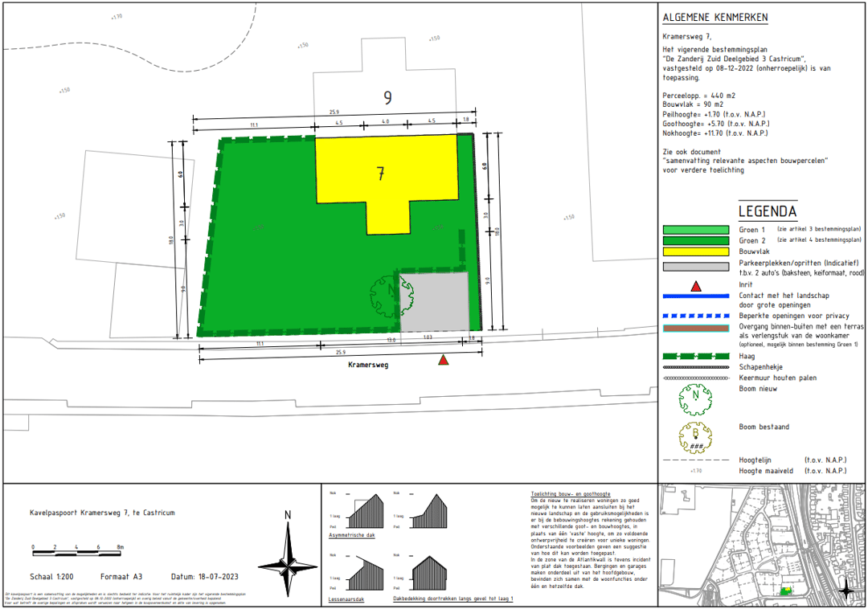Image resolution: width=868 pixels, height=609 pixels.
Task: Click the Boom bestaand tree symbol in legend
Action: pos(696,435)
